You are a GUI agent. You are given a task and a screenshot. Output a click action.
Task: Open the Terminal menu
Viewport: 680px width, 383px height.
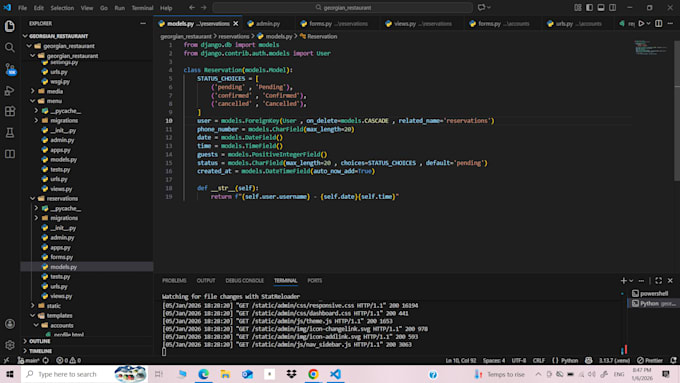coord(142,8)
